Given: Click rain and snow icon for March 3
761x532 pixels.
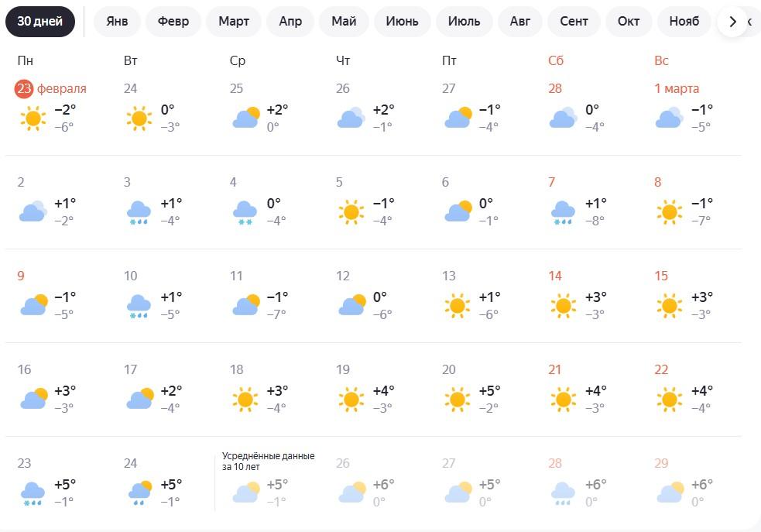Looking at the screenshot, I should [139, 212].
